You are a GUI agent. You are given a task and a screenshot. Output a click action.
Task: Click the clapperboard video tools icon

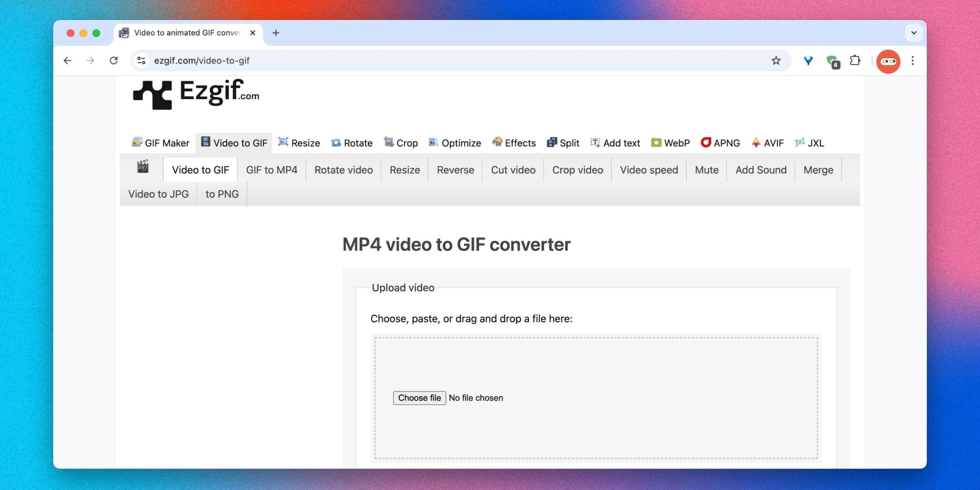pyautogui.click(x=143, y=167)
